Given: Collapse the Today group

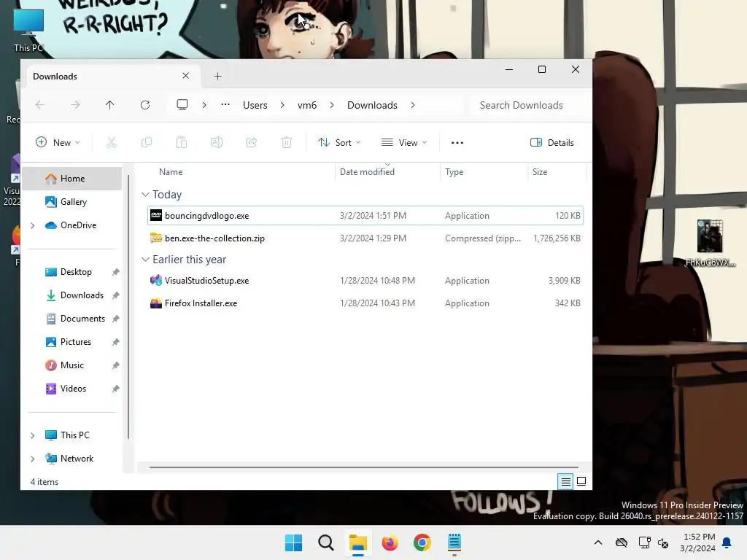Looking at the screenshot, I should click(145, 195).
